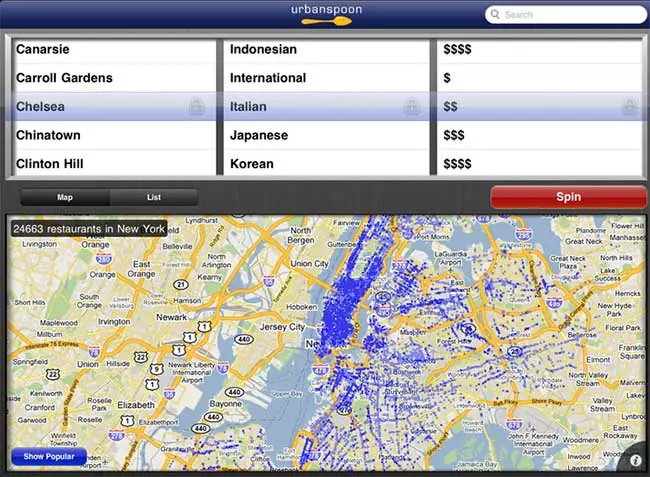Hit the red Spin button
The image size is (650, 477).
[x=568, y=196]
